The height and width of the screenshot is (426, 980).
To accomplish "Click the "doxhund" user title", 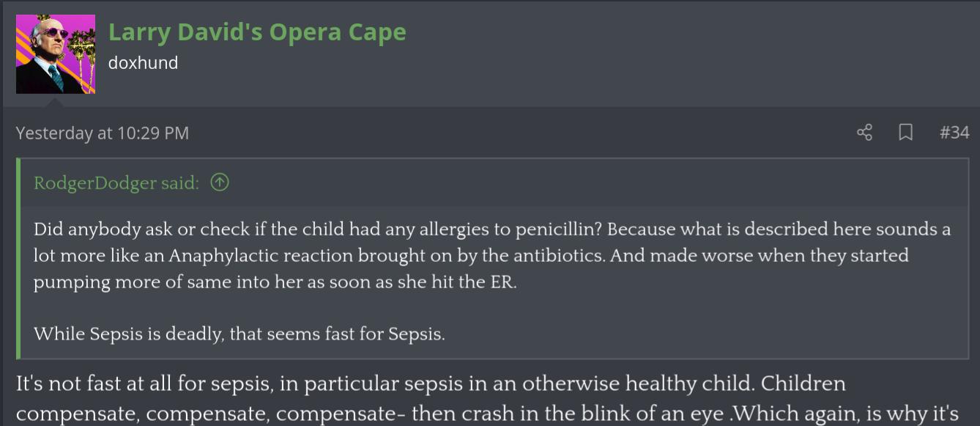I will (143, 63).
